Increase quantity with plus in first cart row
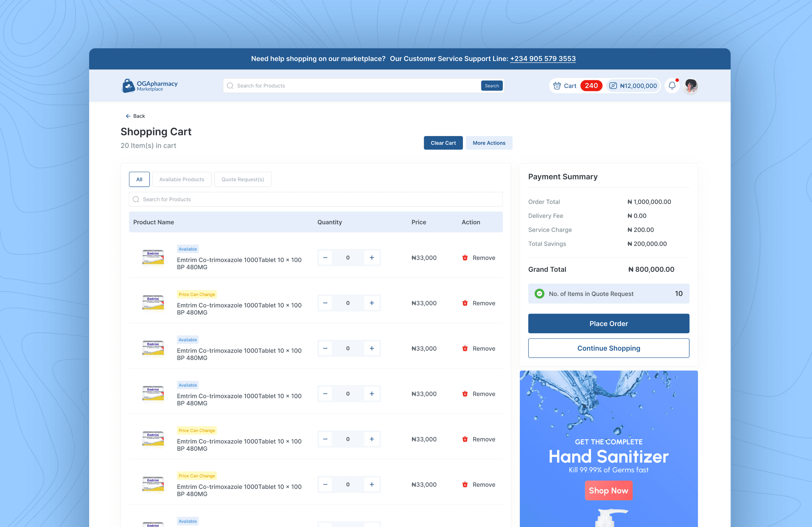Screen dimensions: 812x527 point(372,257)
